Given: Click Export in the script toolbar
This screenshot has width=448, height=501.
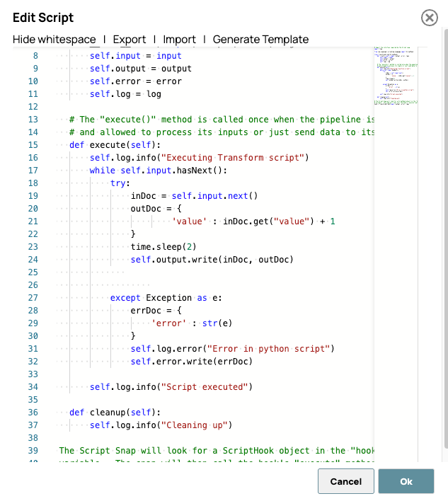Looking at the screenshot, I should pyautogui.click(x=130, y=40).
